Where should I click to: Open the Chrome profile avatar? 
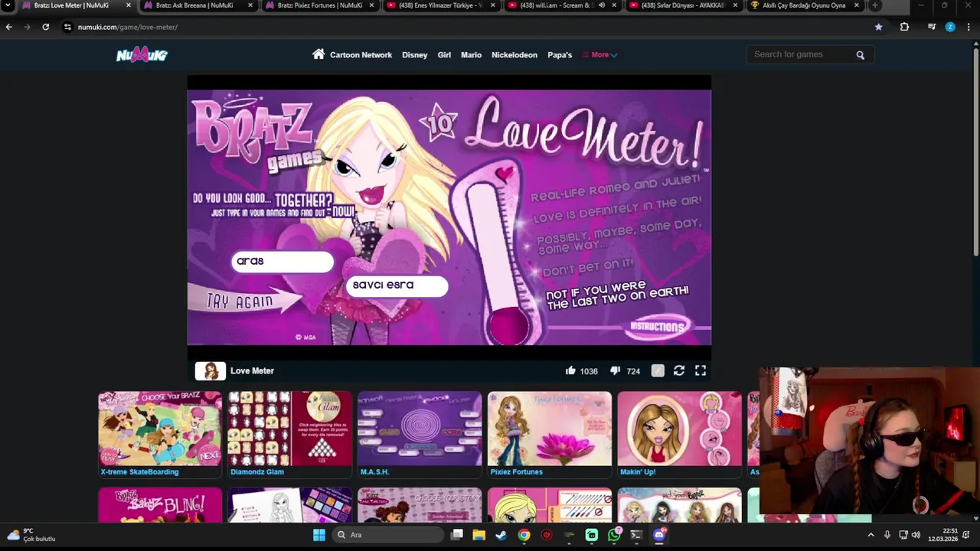pyautogui.click(x=950, y=27)
